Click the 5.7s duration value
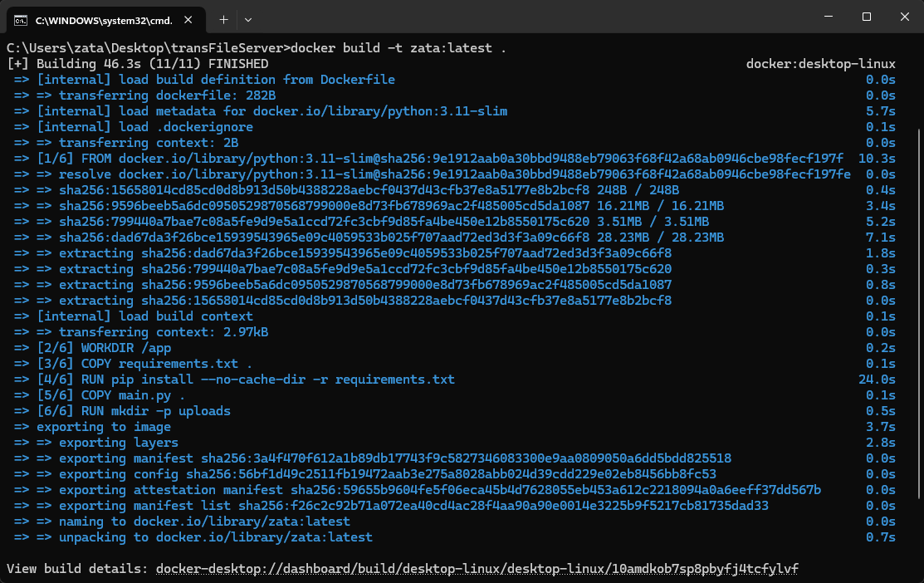Screen dimensions: 924x583 pyautogui.click(x=880, y=111)
